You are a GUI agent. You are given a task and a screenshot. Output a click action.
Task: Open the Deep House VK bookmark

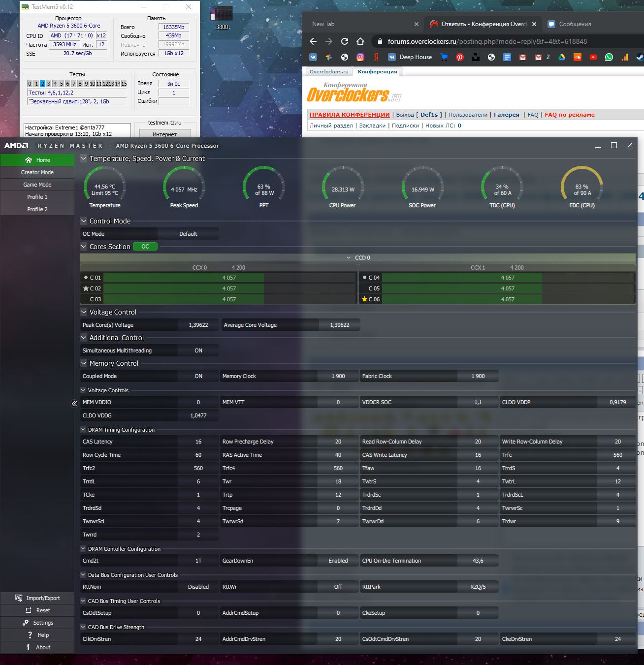tap(410, 57)
